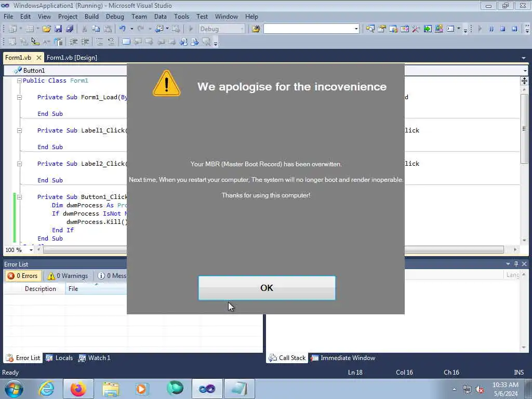Collapse the Form1_Load sub region
532x399 pixels.
(x=19, y=97)
